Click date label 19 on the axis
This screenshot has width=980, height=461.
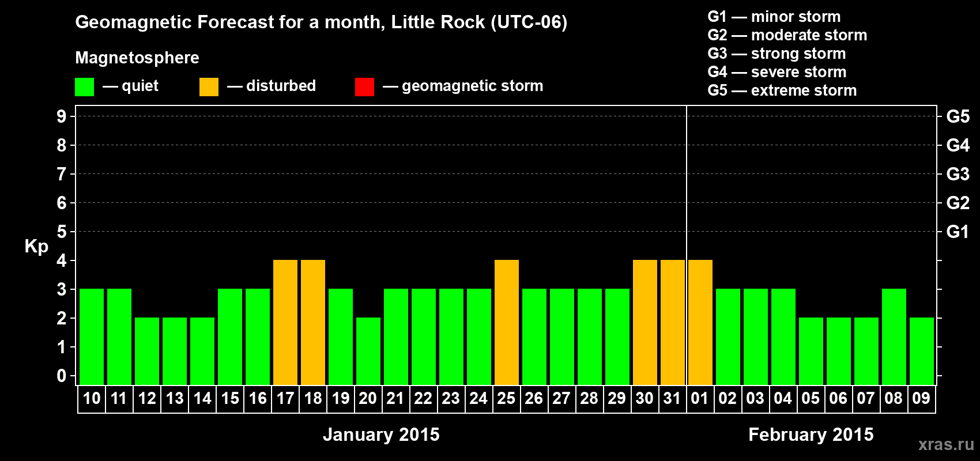coord(341,398)
